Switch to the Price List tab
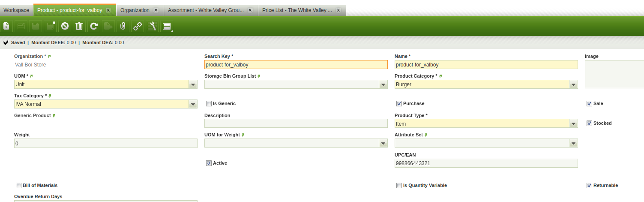The height and width of the screenshot is (202, 644). click(x=297, y=10)
